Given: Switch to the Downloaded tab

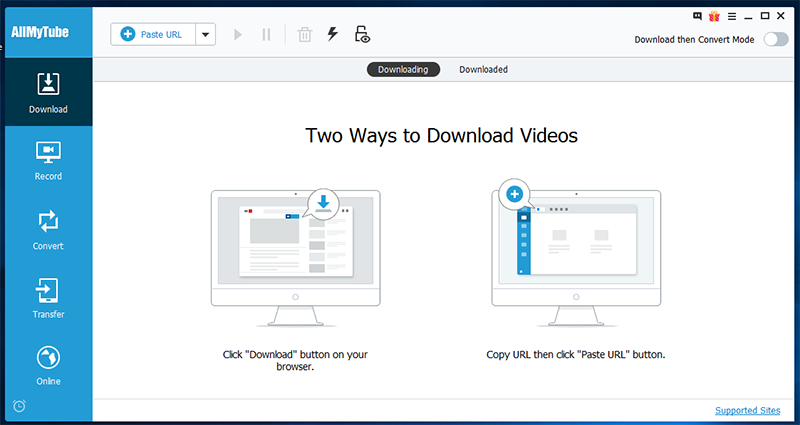Looking at the screenshot, I should point(483,69).
